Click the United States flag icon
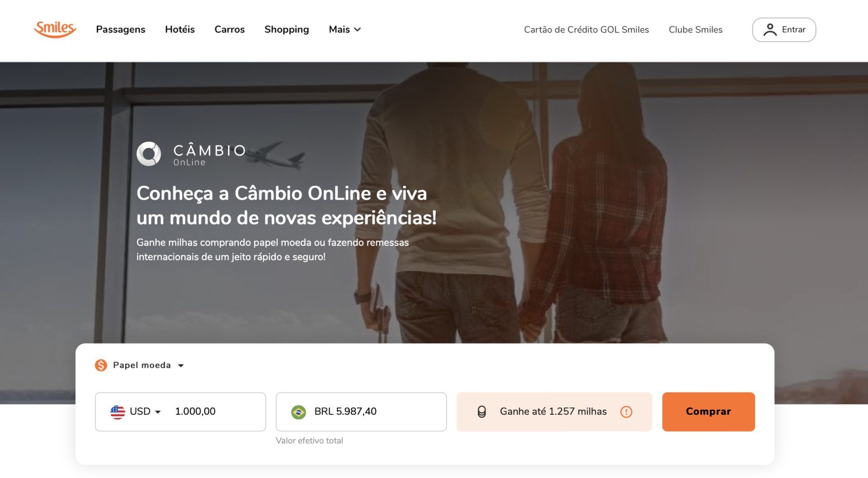Viewport: 868px width, 478px height. [118, 412]
